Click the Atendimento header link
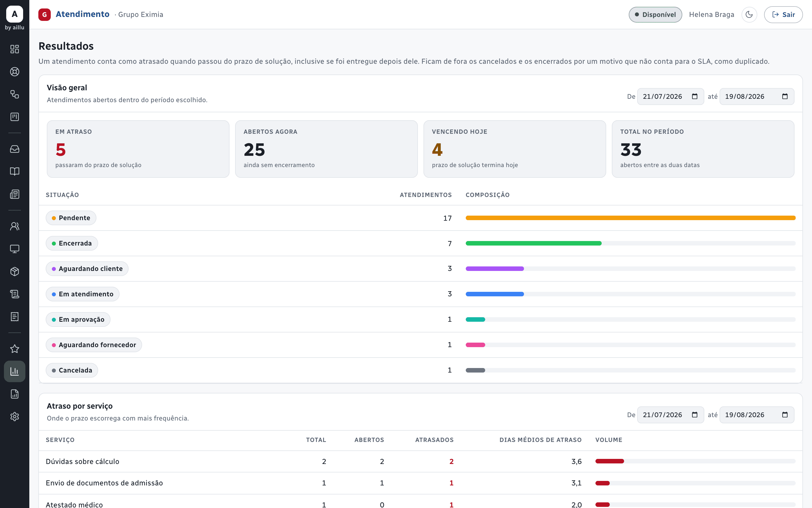The image size is (812, 508). pyautogui.click(x=83, y=14)
